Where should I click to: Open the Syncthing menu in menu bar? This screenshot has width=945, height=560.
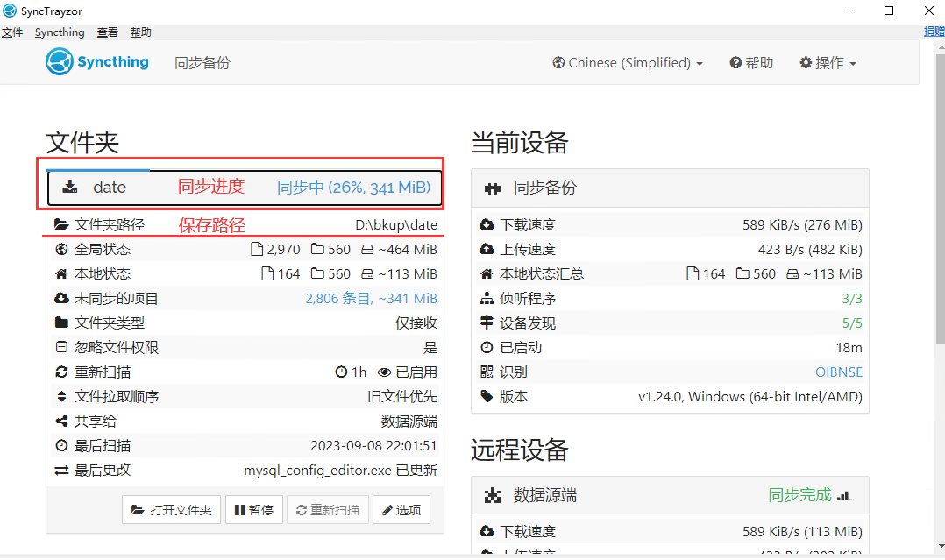pyautogui.click(x=60, y=32)
